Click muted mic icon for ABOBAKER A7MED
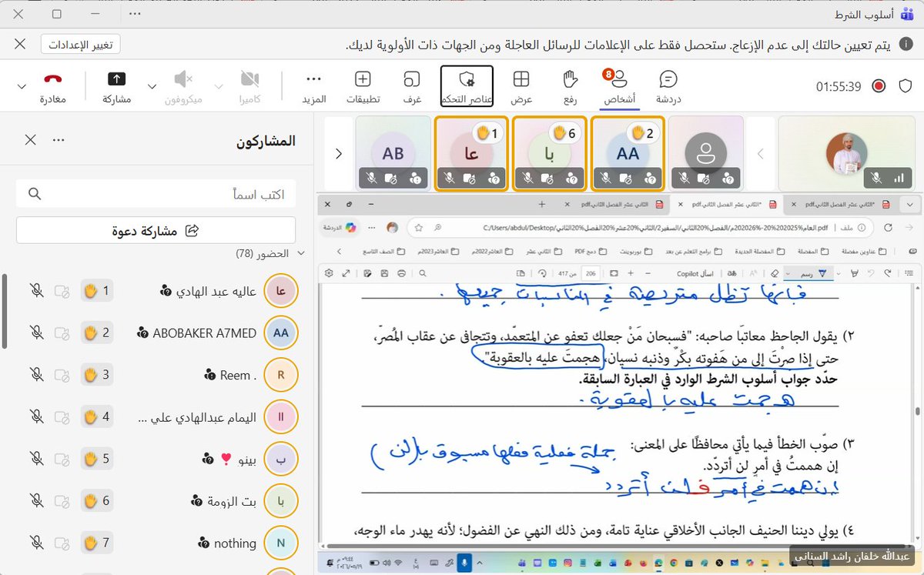This screenshot has width=924, height=575. click(36, 333)
